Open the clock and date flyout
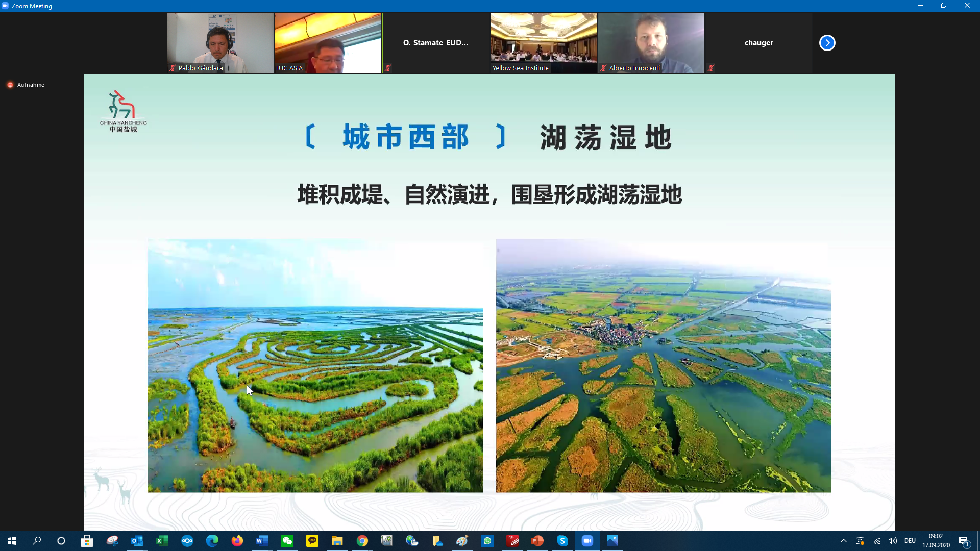 click(x=936, y=541)
